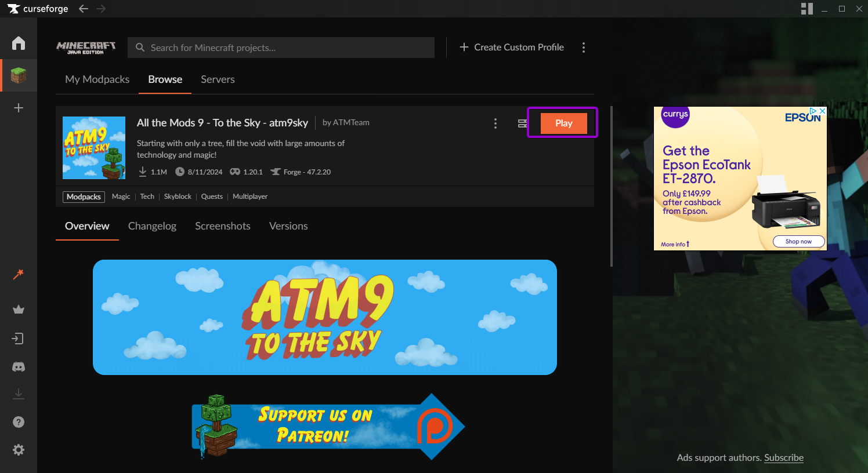868x473 pixels.
Task: Select the Minecraft grass block game icon
Action: [x=19, y=75]
